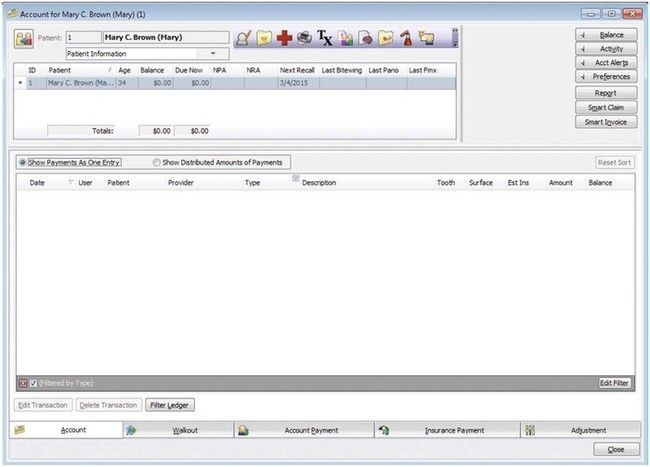Open the printer toolbar icon
Viewport: 650px width, 467px height.
tap(304, 39)
